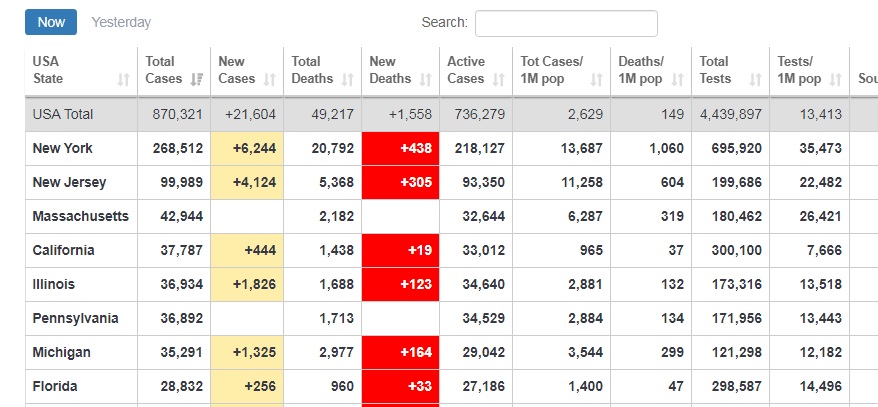878x407 pixels.
Task: Sort by New Cases column arrows
Action: click(x=269, y=80)
